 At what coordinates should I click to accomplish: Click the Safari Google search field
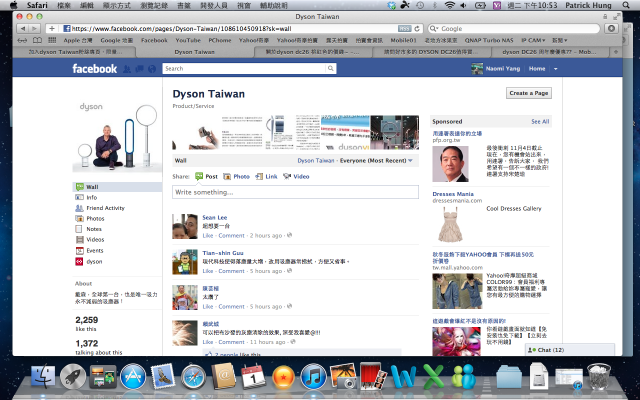pyautogui.click(x=514, y=29)
